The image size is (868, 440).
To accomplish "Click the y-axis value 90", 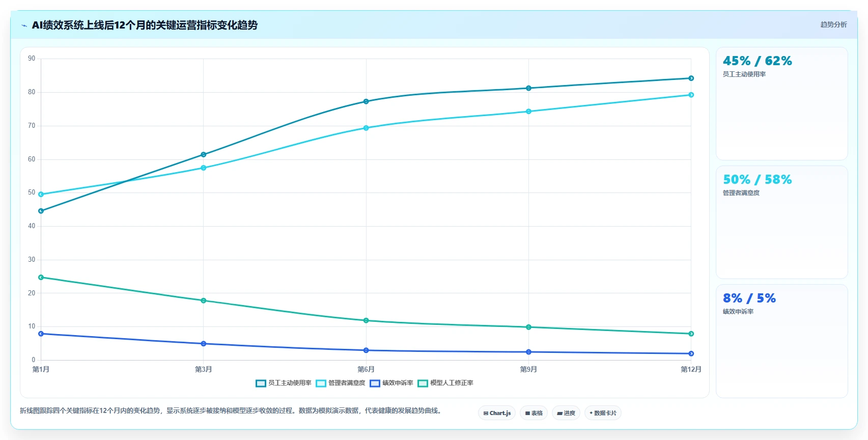I will point(32,59).
